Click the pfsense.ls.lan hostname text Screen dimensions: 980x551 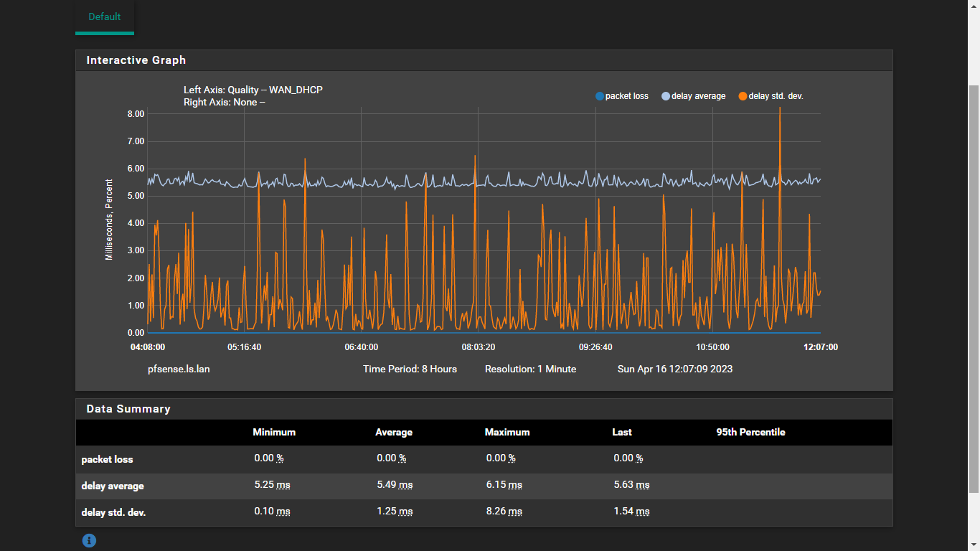tap(179, 369)
